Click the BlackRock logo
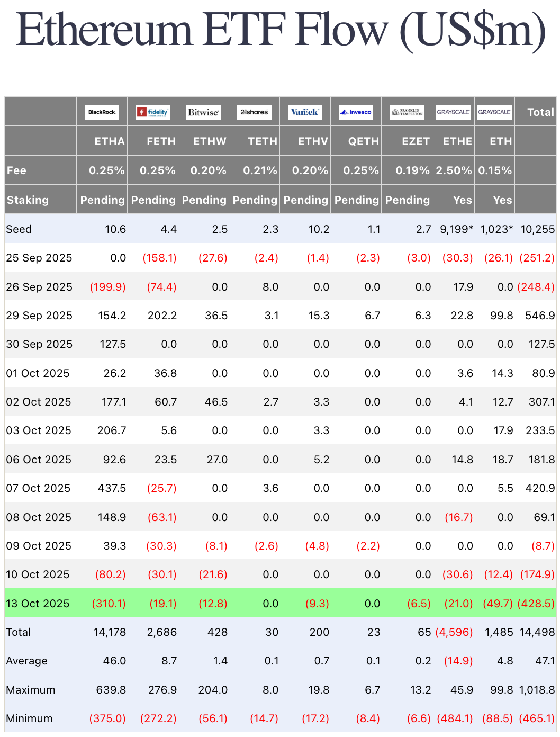 (x=102, y=112)
